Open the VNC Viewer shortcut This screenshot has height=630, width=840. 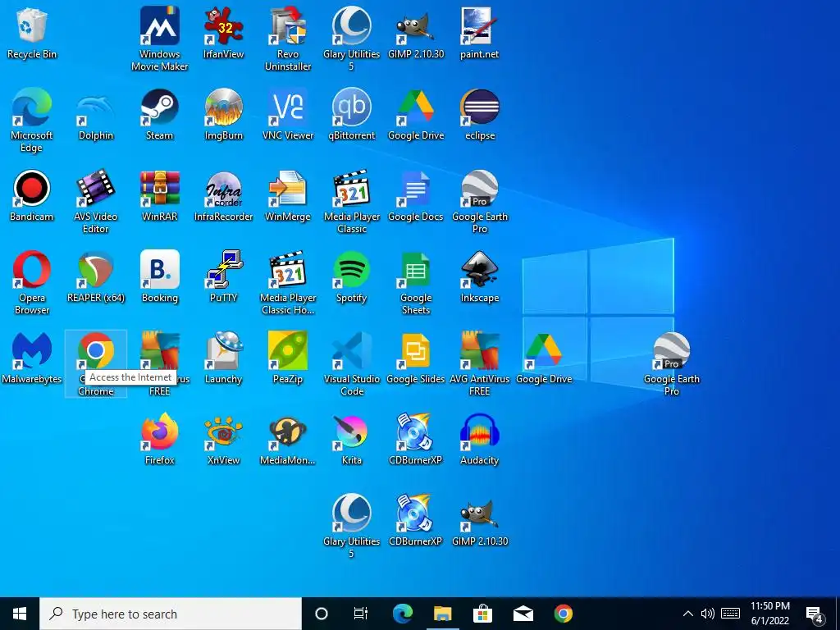click(288, 113)
